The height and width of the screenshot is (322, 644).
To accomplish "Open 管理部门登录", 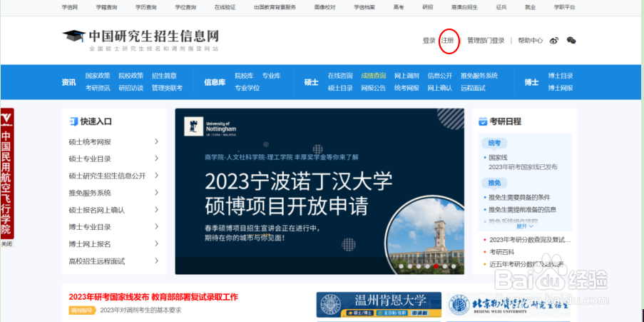I will tap(486, 41).
